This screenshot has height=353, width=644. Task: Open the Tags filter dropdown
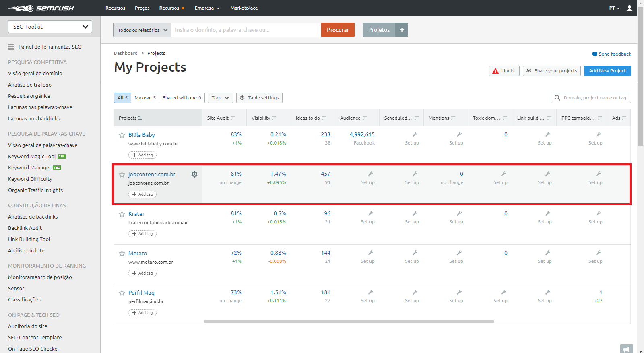[x=221, y=98]
